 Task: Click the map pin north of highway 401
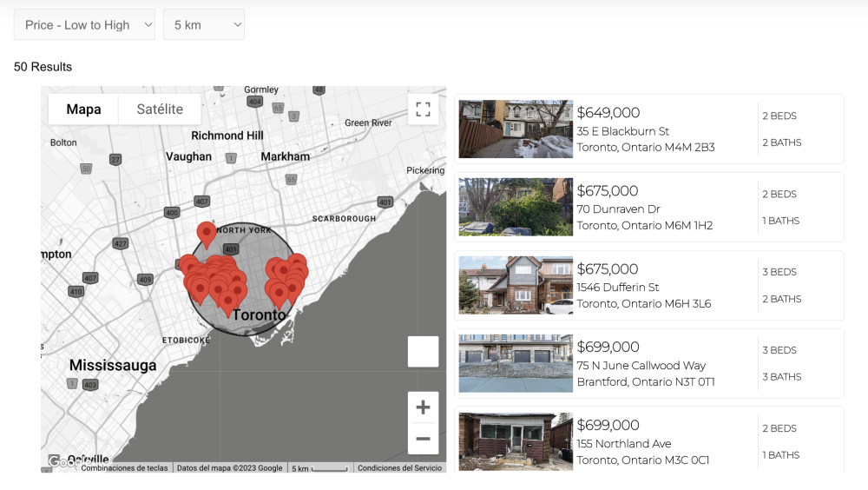pos(207,234)
